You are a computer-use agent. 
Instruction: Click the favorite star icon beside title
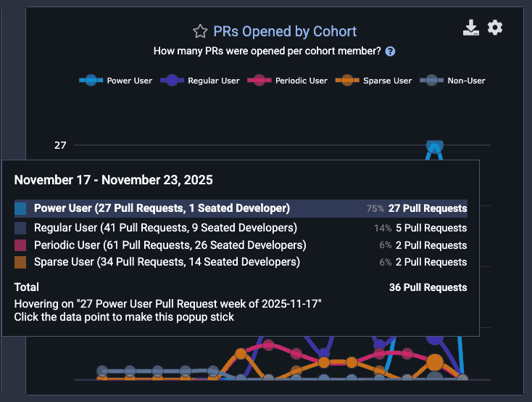tap(200, 31)
